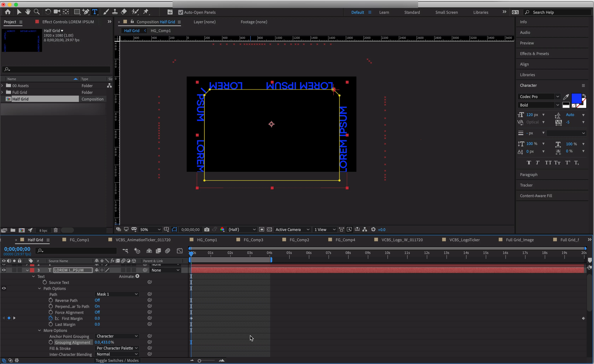Screen dimensions: 594x364
Task: Select the Zoom tool in toolbar
Action: tap(37, 12)
